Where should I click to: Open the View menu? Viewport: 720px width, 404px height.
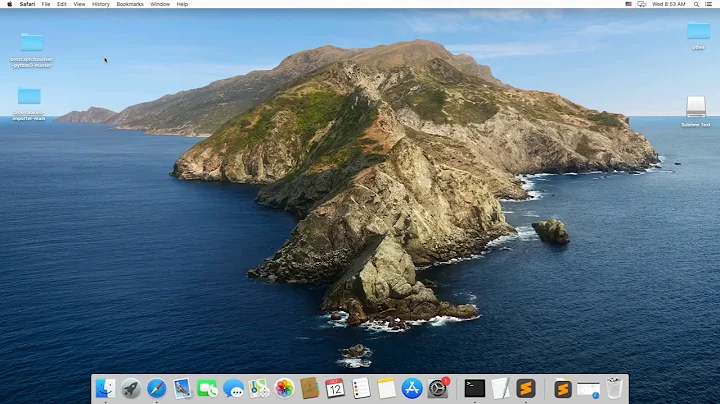pyautogui.click(x=79, y=4)
